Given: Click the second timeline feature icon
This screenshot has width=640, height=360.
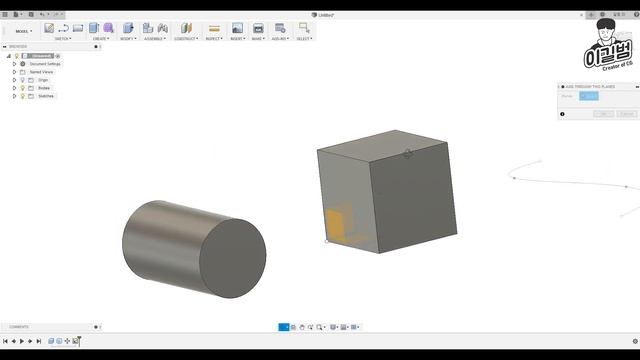Looking at the screenshot, I should (59, 341).
